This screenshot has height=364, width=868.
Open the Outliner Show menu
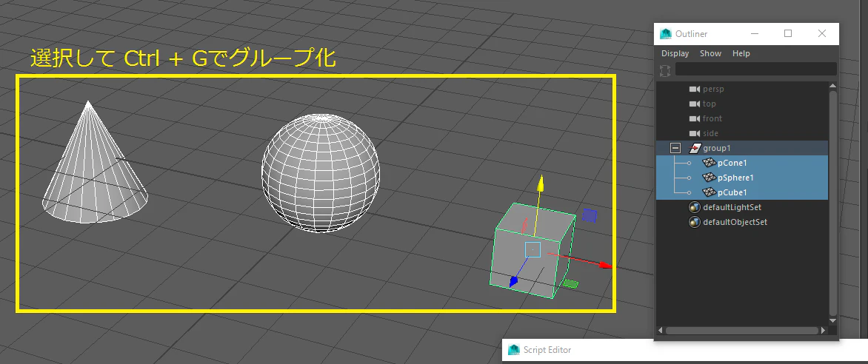coord(710,54)
